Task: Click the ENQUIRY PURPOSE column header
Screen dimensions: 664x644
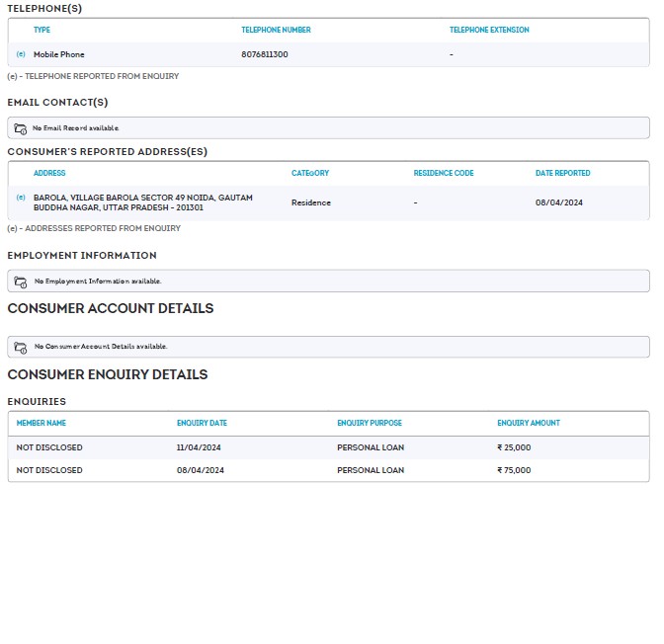Action: pyautogui.click(x=370, y=423)
